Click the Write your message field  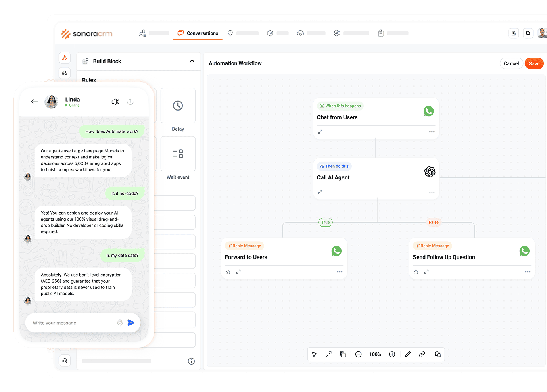(73, 323)
